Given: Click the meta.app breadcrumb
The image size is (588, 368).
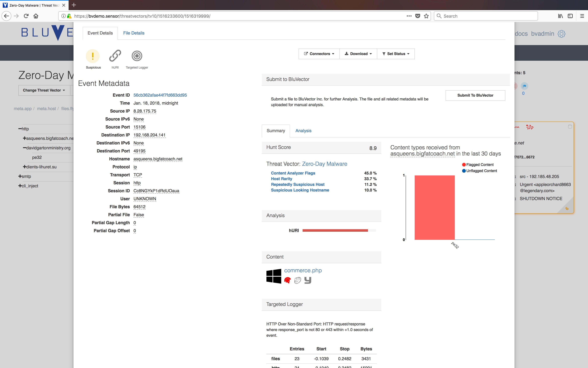Looking at the screenshot, I should pyautogui.click(x=23, y=109).
